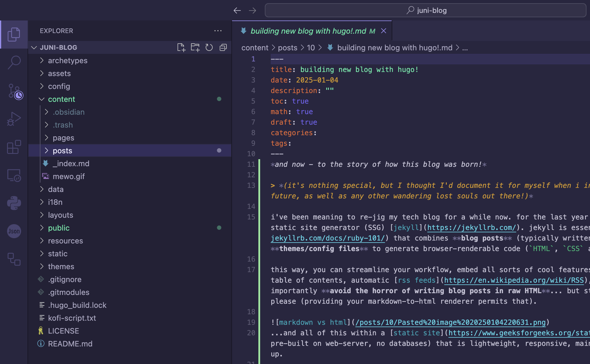
Task: Collapse all folders in Explorer
Action: [x=223, y=47]
